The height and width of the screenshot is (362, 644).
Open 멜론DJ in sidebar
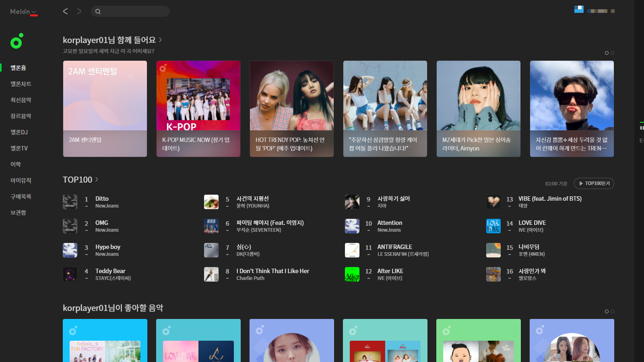[19, 132]
